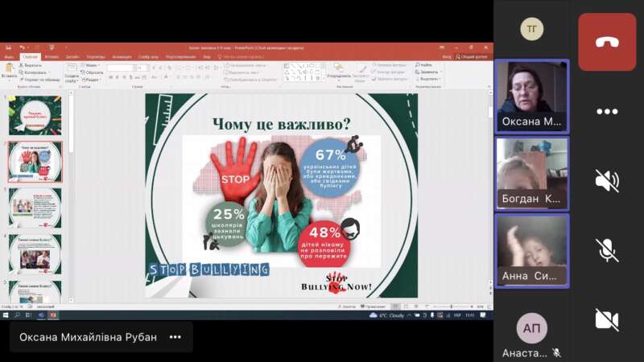644x362 pixels.
Task: Open options next to Оксана Михайлівна Рубан
Action: 175,337
